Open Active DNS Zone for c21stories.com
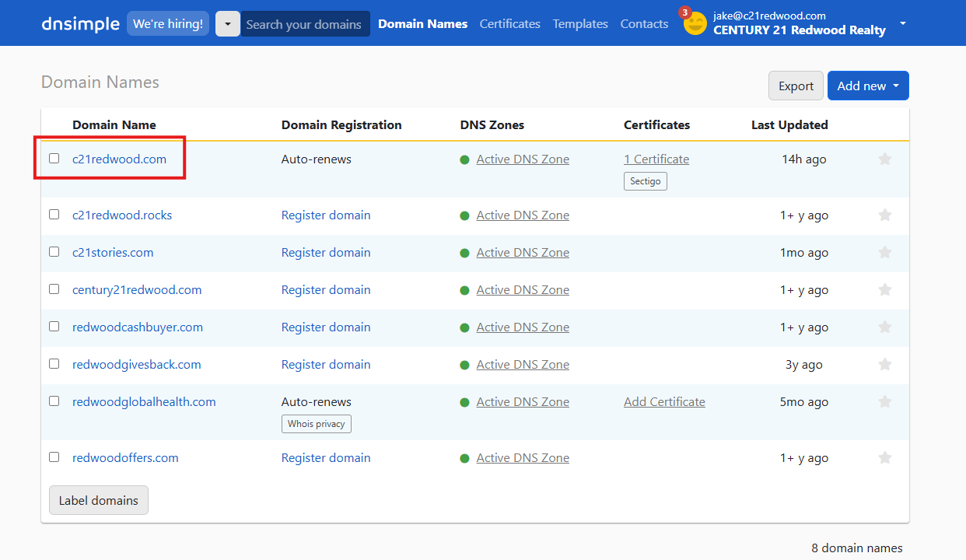966x560 pixels. tap(523, 253)
